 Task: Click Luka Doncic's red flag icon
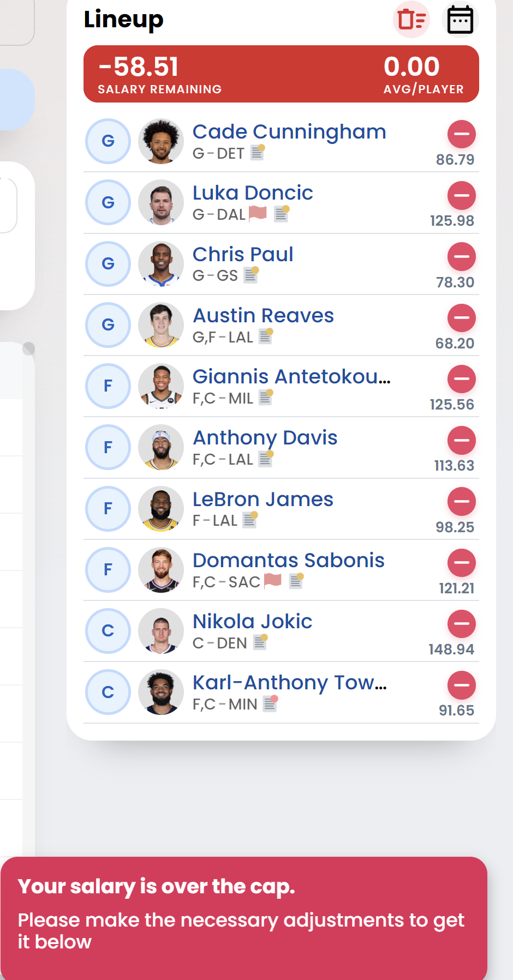click(x=258, y=214)
